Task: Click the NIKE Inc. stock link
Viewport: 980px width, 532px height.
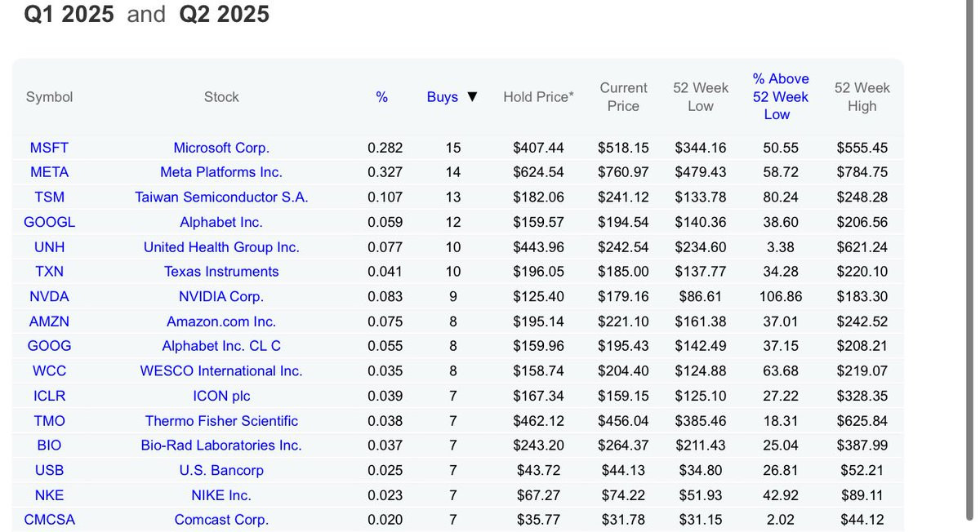Action: pyautogui.click(x=221, y=495)
